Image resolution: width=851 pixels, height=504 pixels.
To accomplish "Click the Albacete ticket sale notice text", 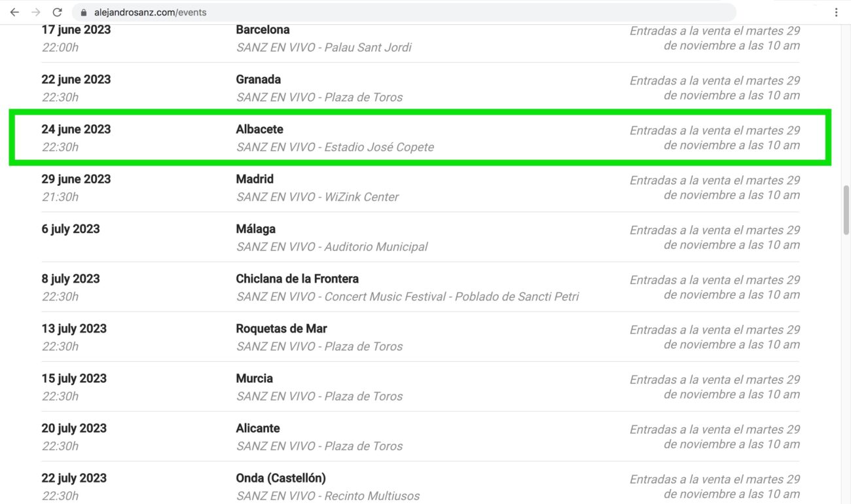I will pyautogui.click(x=715, y=137).
